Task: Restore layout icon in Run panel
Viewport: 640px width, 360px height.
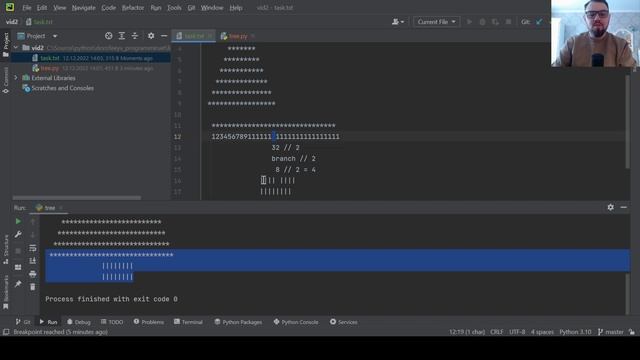Action: 18,267
